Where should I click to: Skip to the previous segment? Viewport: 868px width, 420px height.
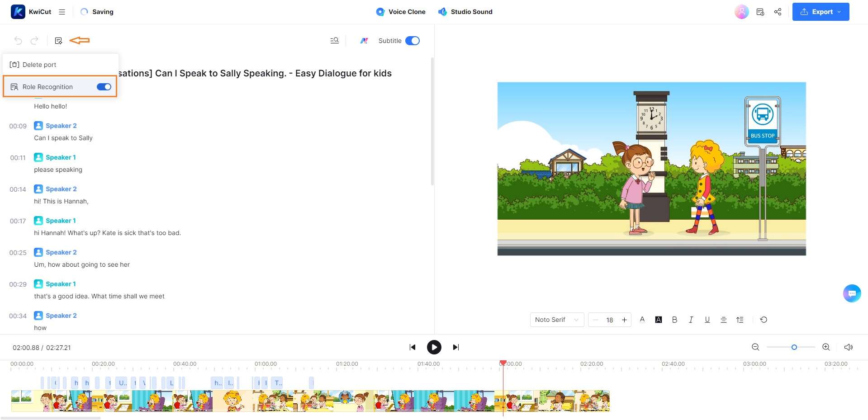[x=413, y=347]
